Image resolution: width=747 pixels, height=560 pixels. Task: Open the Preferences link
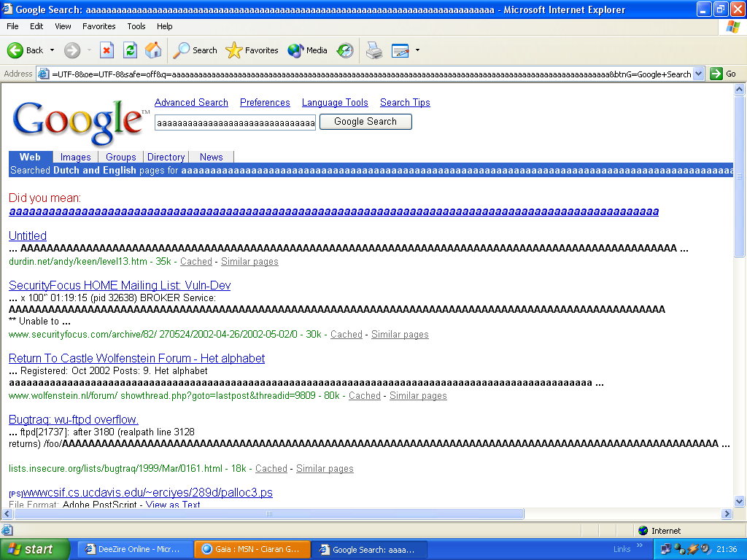pos(265,102)
